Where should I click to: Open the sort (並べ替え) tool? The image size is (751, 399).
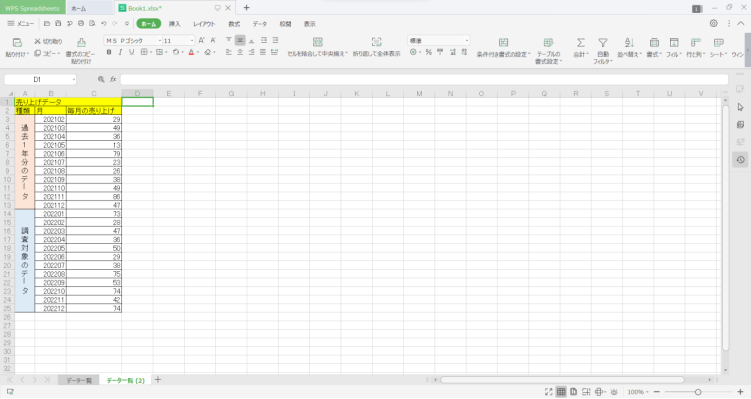(629, 48)
